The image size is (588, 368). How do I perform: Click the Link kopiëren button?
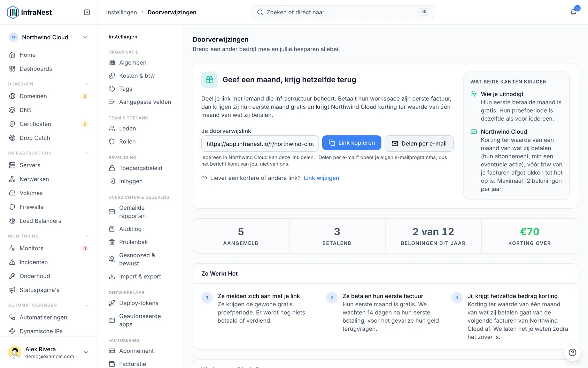click(x=352, y=143)
